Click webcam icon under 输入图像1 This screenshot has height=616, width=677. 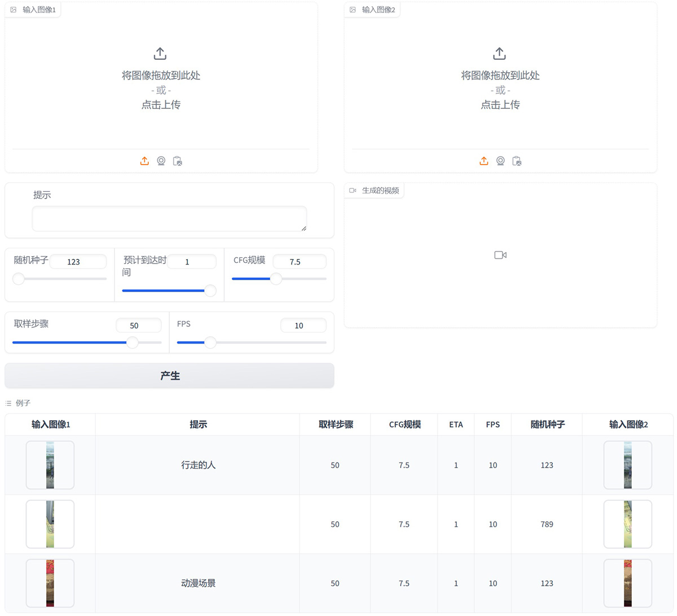[x=161, y=161]
